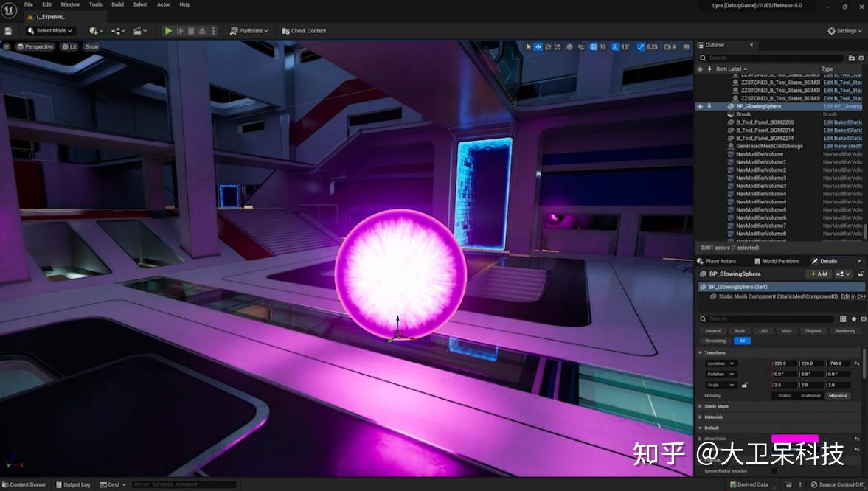Click the viewport layout maximize icon
Viewport: 868px width, 491px height.
687,47
